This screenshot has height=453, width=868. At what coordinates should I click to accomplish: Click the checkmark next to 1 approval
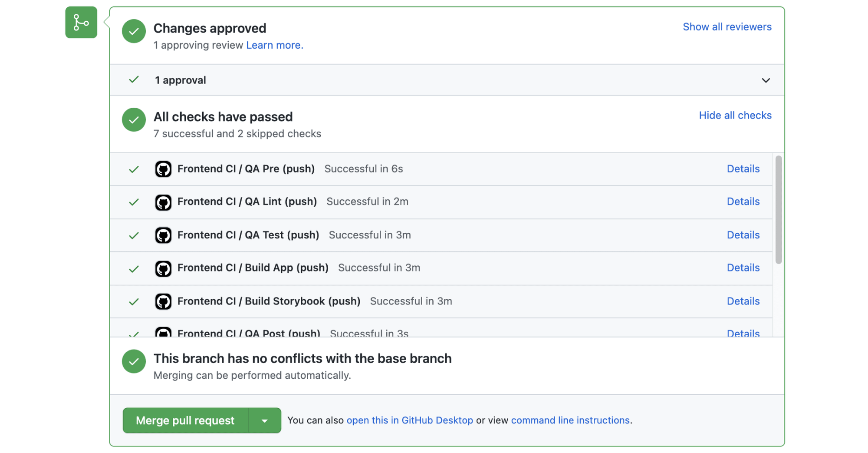(134, 80)
